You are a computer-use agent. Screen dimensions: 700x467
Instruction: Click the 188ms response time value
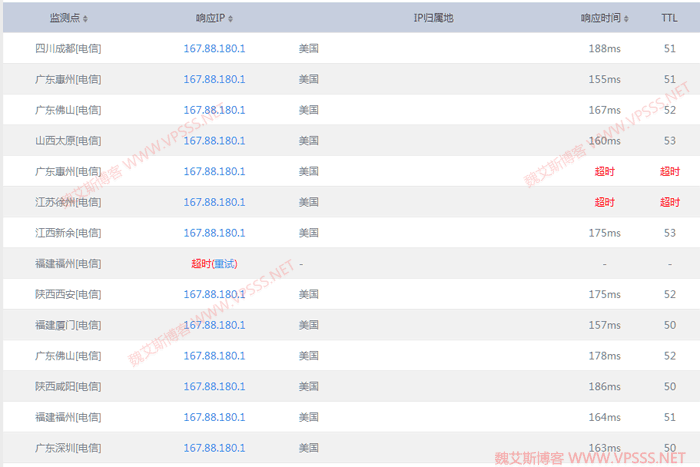coord(604,48)
